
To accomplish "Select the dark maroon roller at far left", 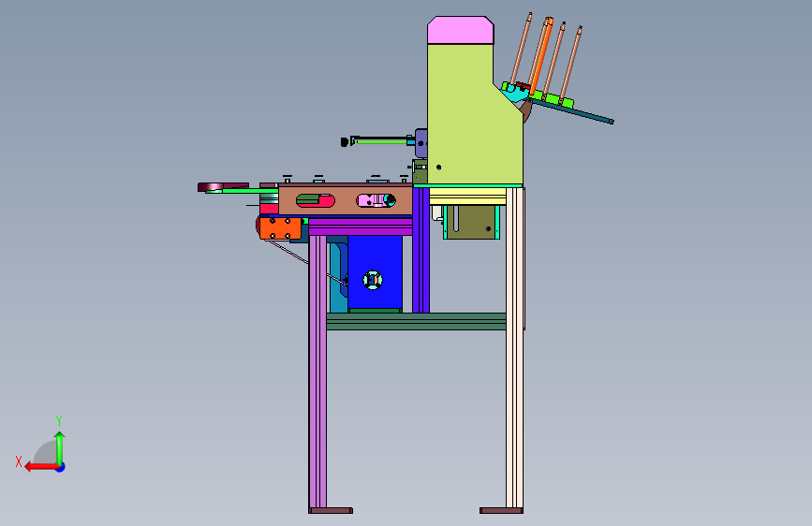I will pos(223,187).
